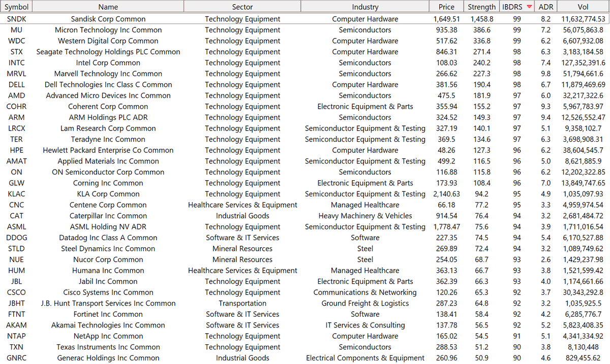Image resolution: width=610 pixels, height=364 pixels.
Task: Select the MU symbol cell
Action: point(17,30)
